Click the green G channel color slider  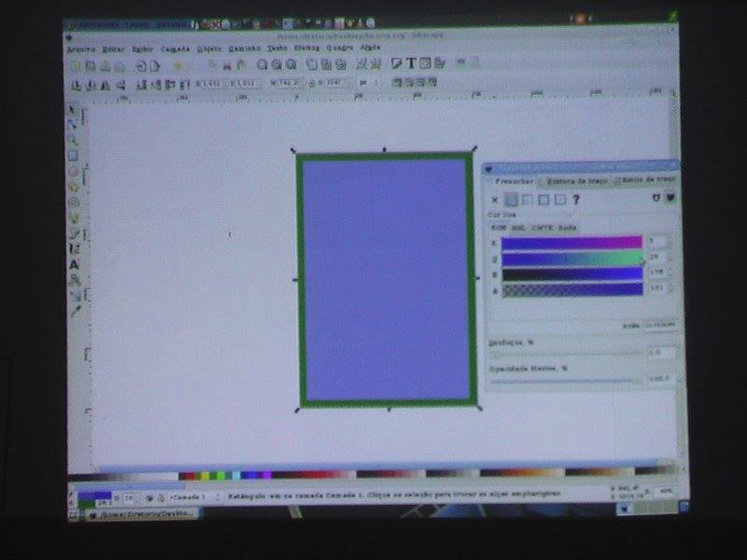571,259
